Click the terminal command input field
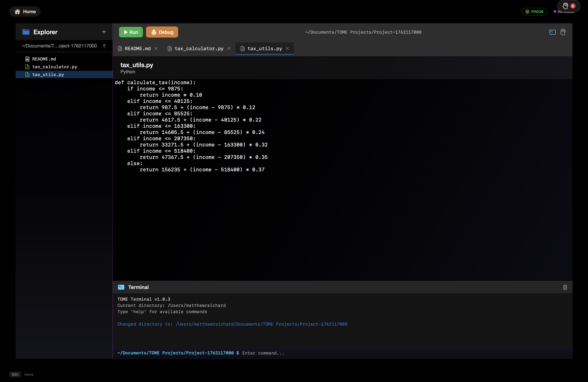588x382 pixels. pyautogui.click(x=346, y=353)
